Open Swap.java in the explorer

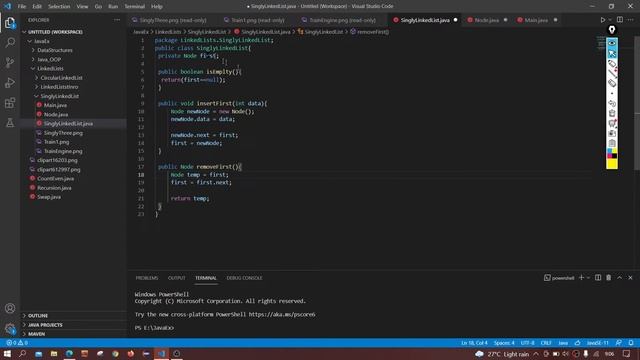49,197
